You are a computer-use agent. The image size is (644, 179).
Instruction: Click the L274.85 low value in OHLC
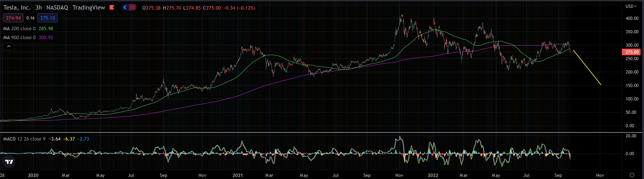pyautogui.click(x=192, y=8)
